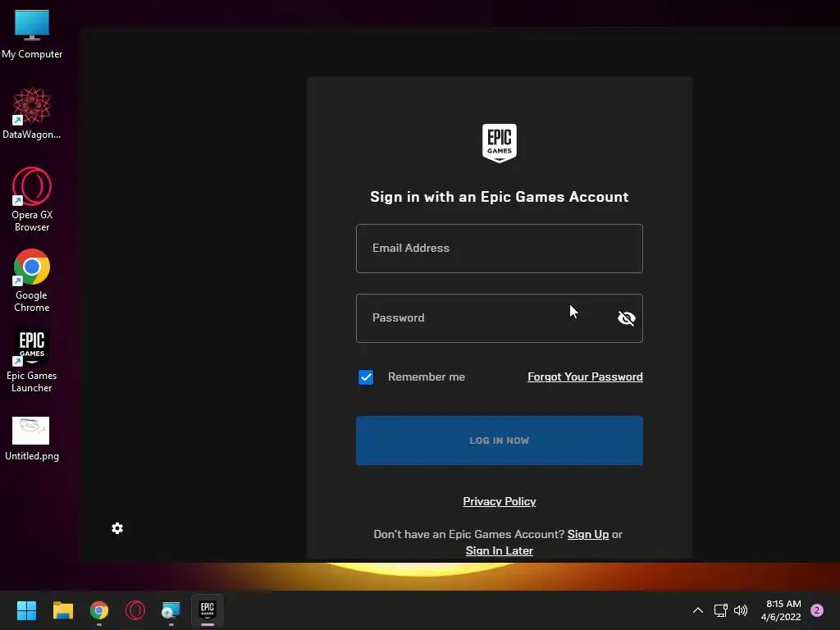Image resolution: width=840 pixels, height=630 pixels.
Task: Open the launcher settings gear icon
Action: click(x=117, y=528)
